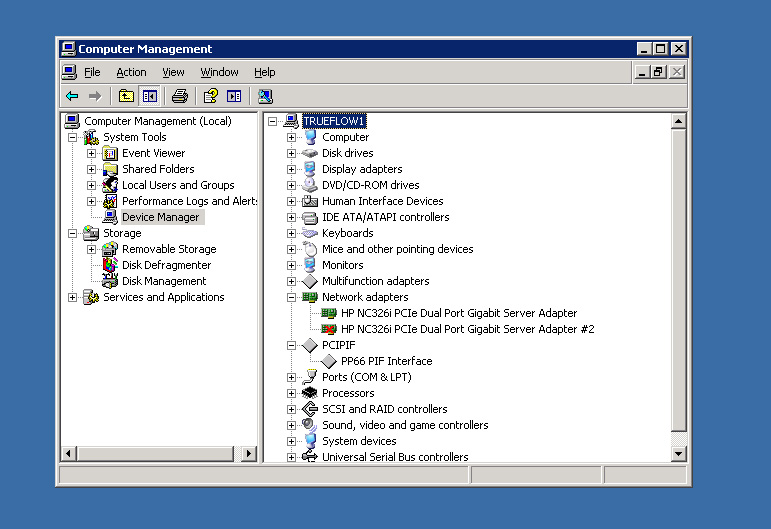
Task: Open the Help menu
Action: tap(265, 72)
